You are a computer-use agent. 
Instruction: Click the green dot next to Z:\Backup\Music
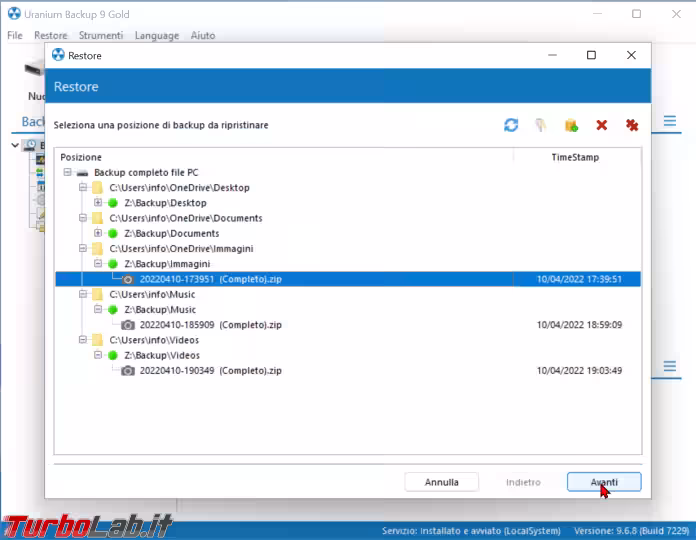coord(113,310)
